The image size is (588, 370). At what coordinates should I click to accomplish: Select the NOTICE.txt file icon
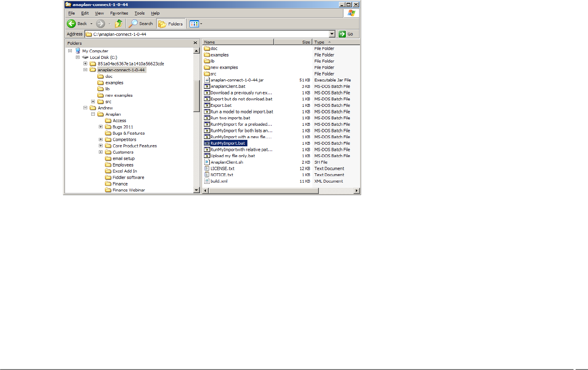point(207,175)
